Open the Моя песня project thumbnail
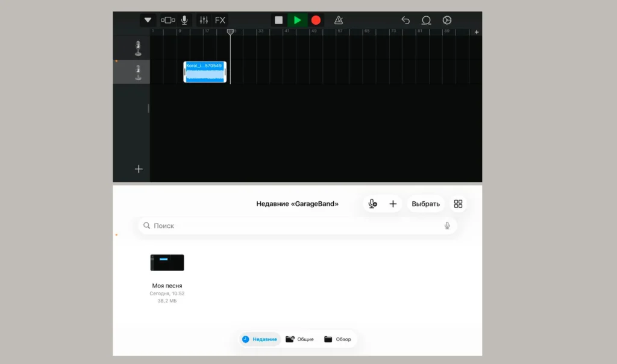 (x=167, y=263)
